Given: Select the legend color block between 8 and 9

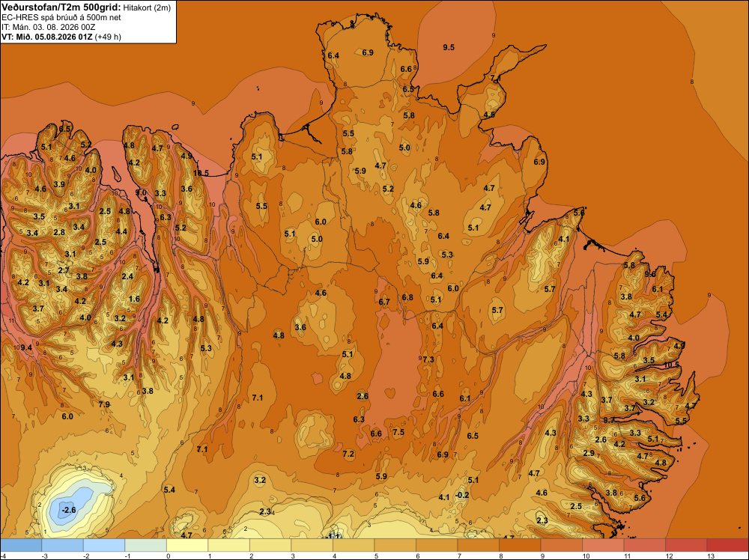Looking at the screenshot, I should point(520,545).
